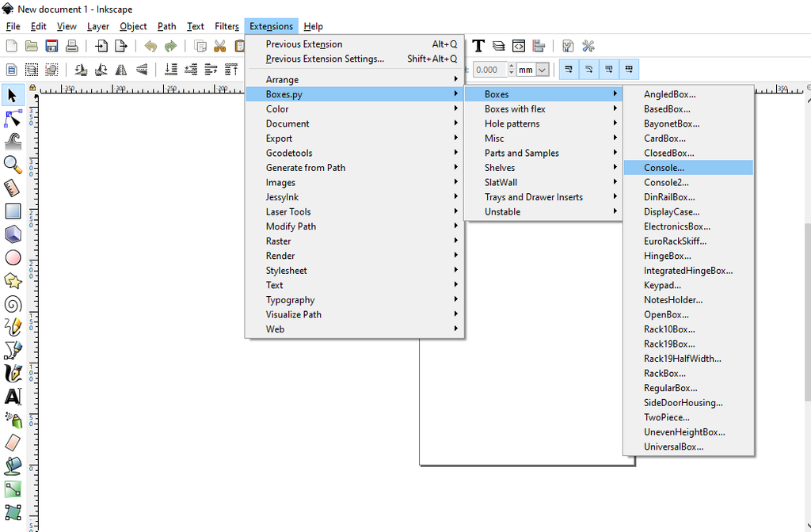This screenshot has height=532, width=811.
Task: Select the Calligraphy tool
Action: coord(13,374)
